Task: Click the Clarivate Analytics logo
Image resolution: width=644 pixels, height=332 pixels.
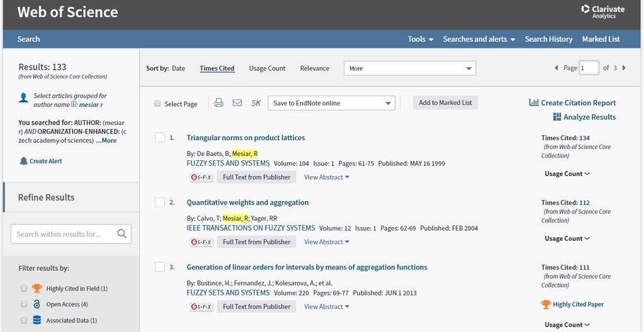Action: tap(603, 11)
